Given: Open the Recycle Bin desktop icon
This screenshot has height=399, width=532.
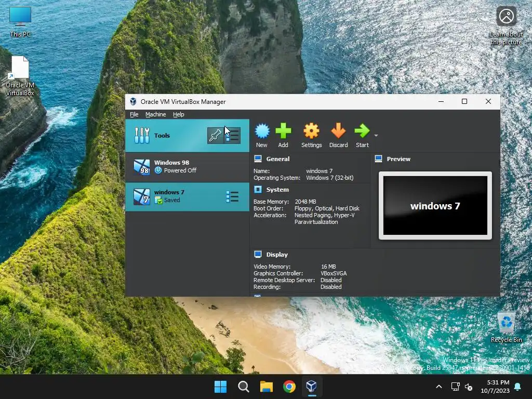Looking at the screenshot, I should click(506, 327).
